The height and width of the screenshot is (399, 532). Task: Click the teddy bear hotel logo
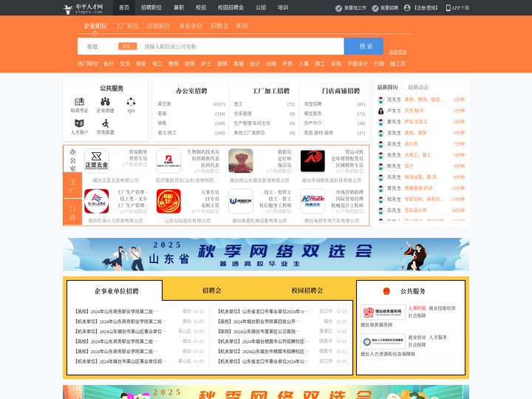(241, 161)
